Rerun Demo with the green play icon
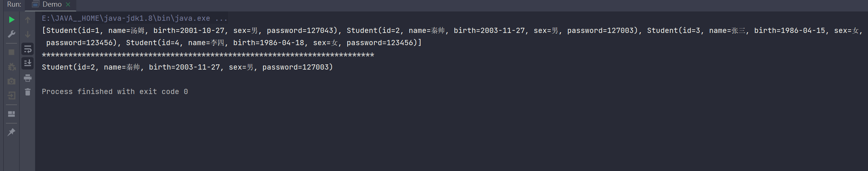This screenshot has height=171, width=868. [x=11, y=20]
